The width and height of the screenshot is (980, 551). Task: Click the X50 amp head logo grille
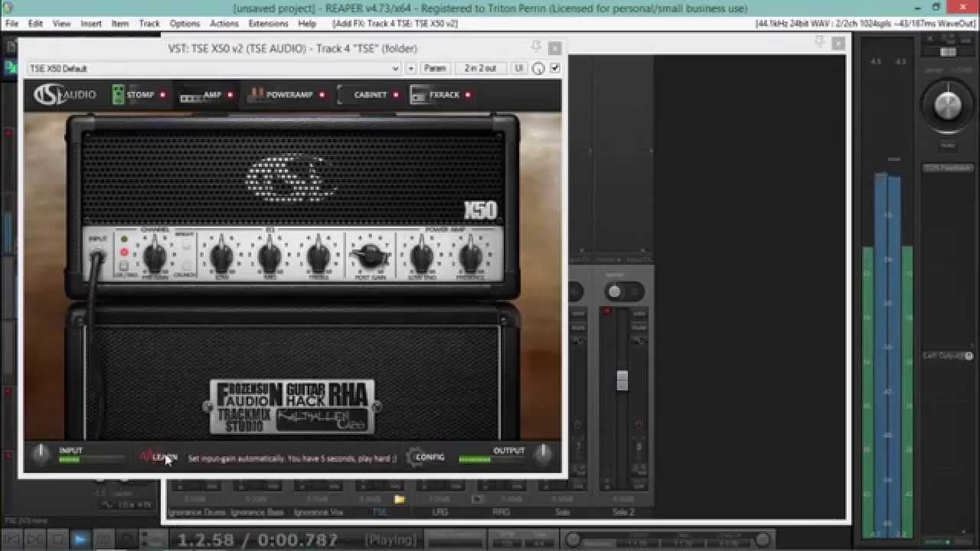point(293,178)
